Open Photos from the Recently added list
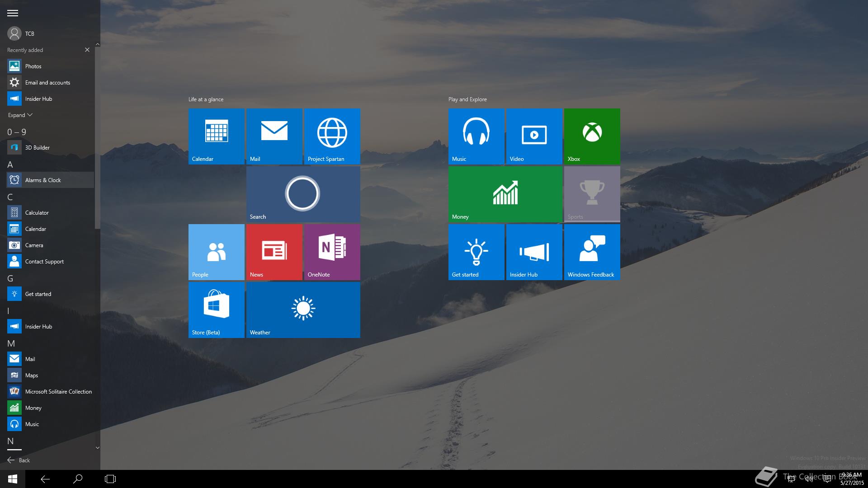 pyautogui.click(x=50, y=66)
